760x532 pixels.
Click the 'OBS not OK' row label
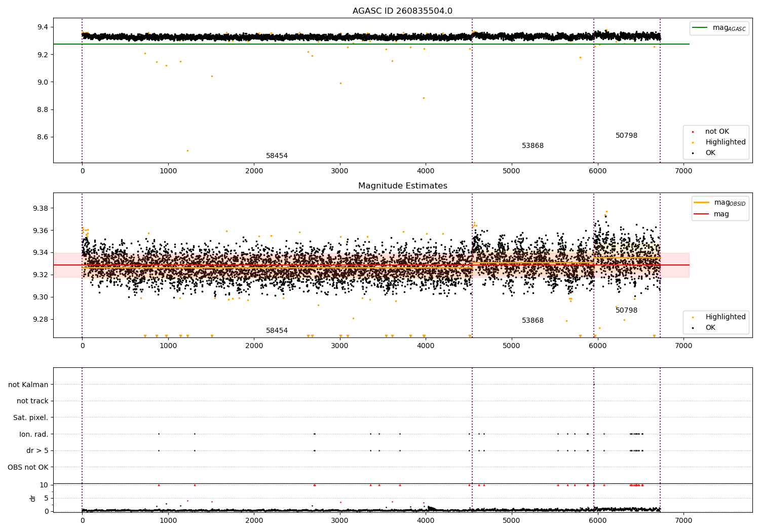(28, 467)
